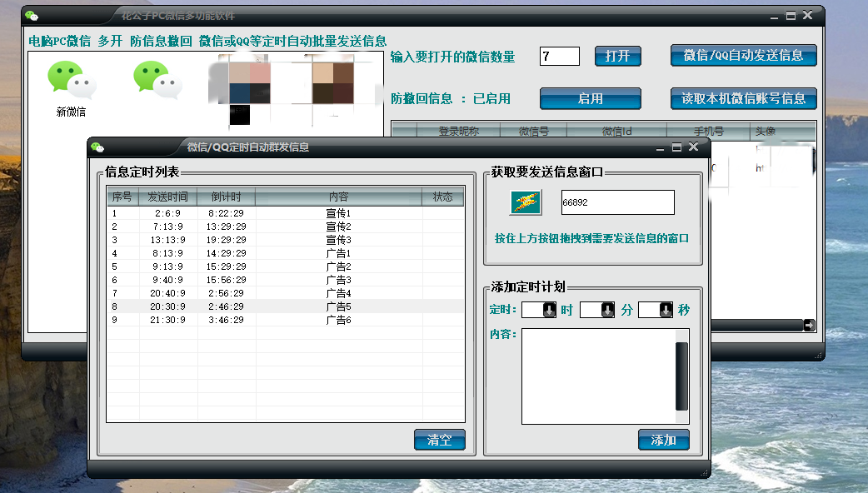This screenshot has width=868, height=493.
Task: Open the 分 minute dropdown
Action: (608, 309)
